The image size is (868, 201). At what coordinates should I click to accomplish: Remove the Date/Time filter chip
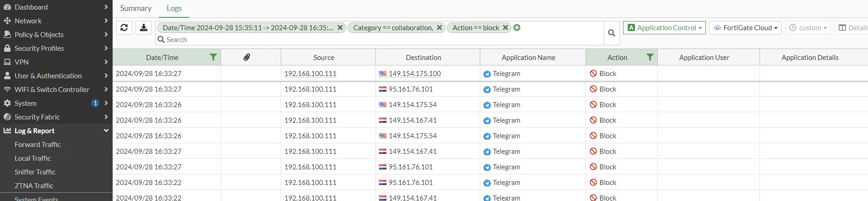pyautogui.click(x=340, y=27)
